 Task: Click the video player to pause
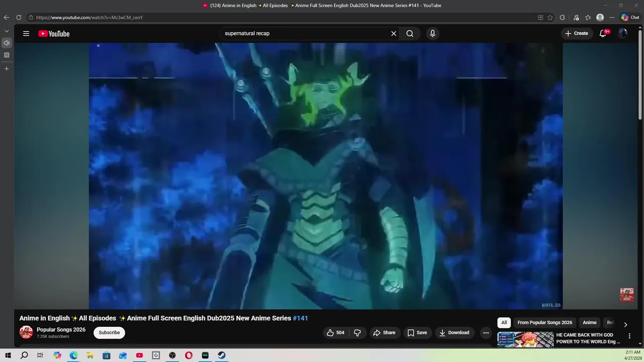(x=326, y=176)
